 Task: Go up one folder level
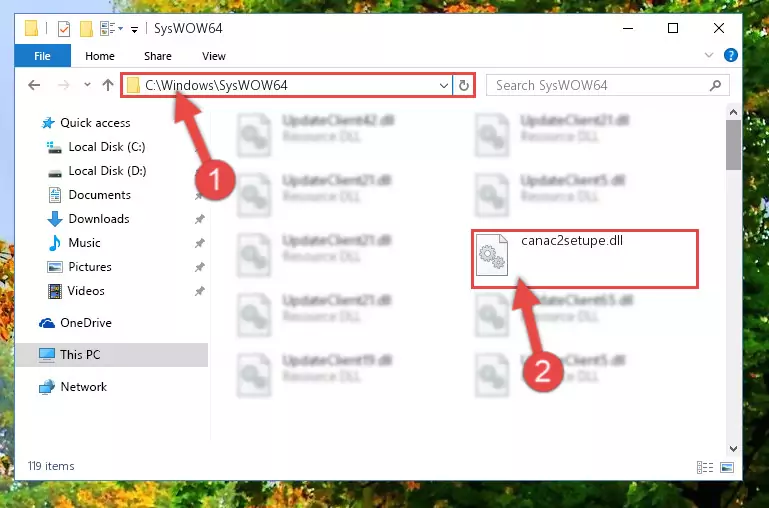tap(108, 85)
